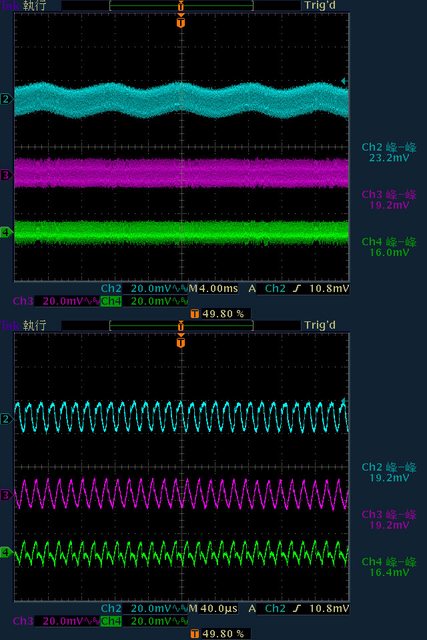Select the Ch2 ground marker in the 40.0µs capture
Screen dimensions: 427x640
[x=6, y=419]
